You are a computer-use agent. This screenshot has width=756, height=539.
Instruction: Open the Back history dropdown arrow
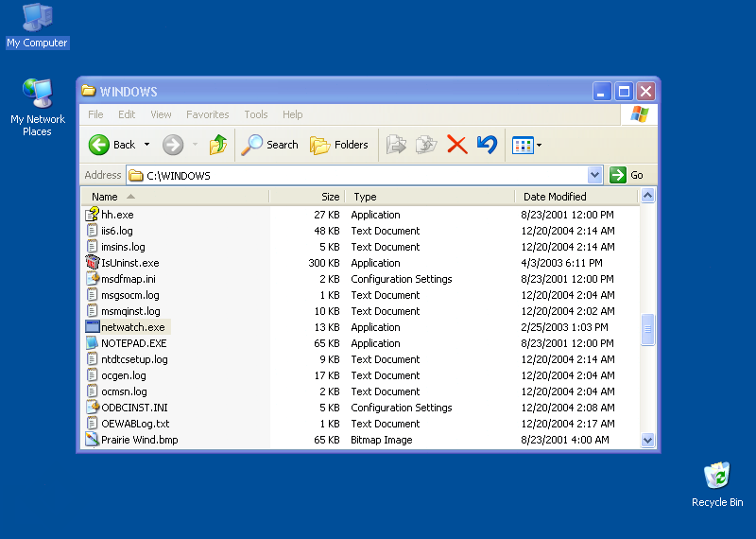147,145
